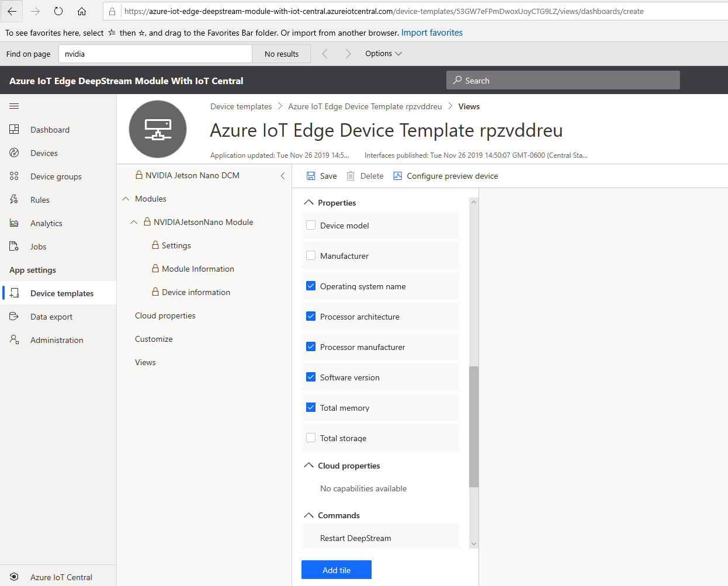Open Rules in the sidebar
Screen dimensions: 728x586
tap(40, 200)
